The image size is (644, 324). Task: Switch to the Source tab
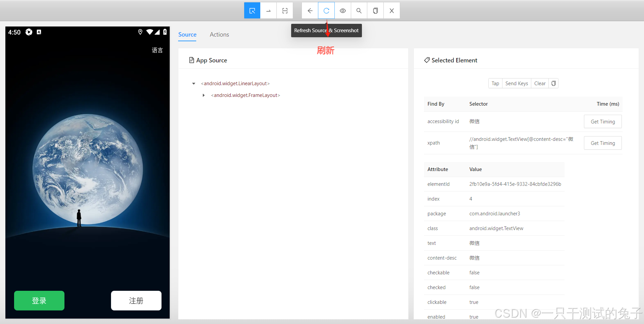187,35
